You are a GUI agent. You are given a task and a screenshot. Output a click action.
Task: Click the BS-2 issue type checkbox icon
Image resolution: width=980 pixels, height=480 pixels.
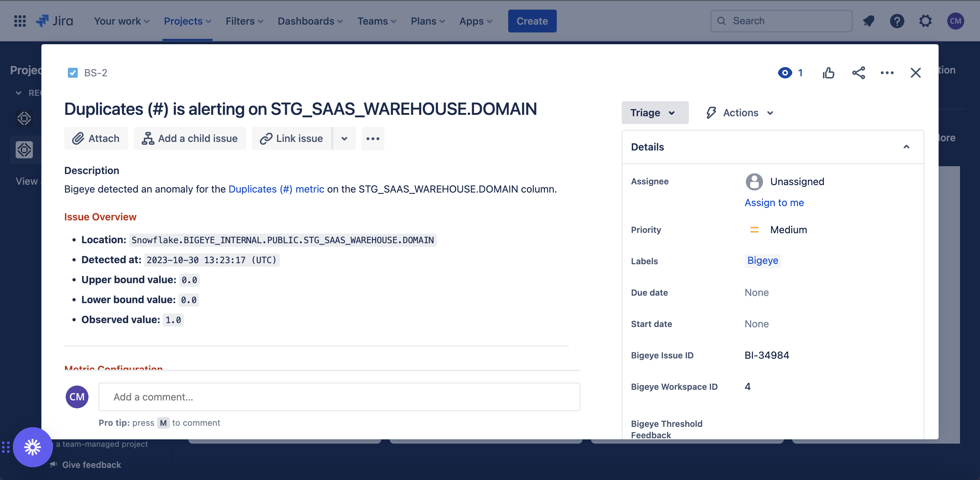(x=73, y=73)
